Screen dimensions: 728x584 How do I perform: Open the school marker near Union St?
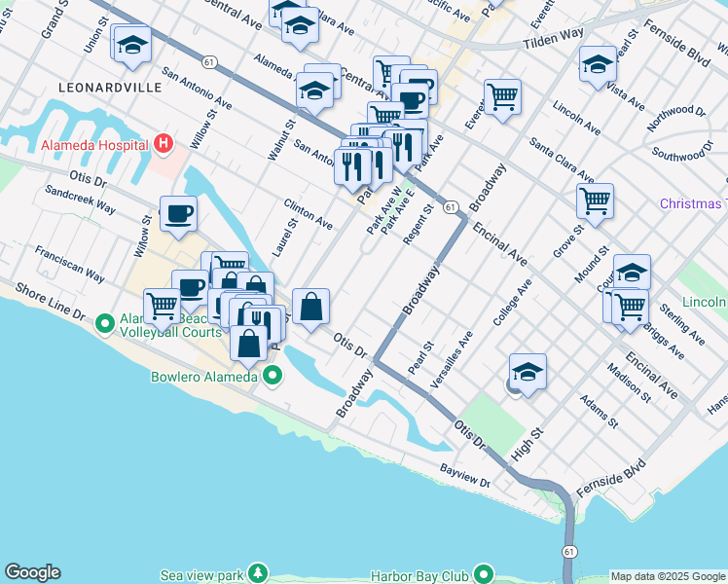pos(131,44)
